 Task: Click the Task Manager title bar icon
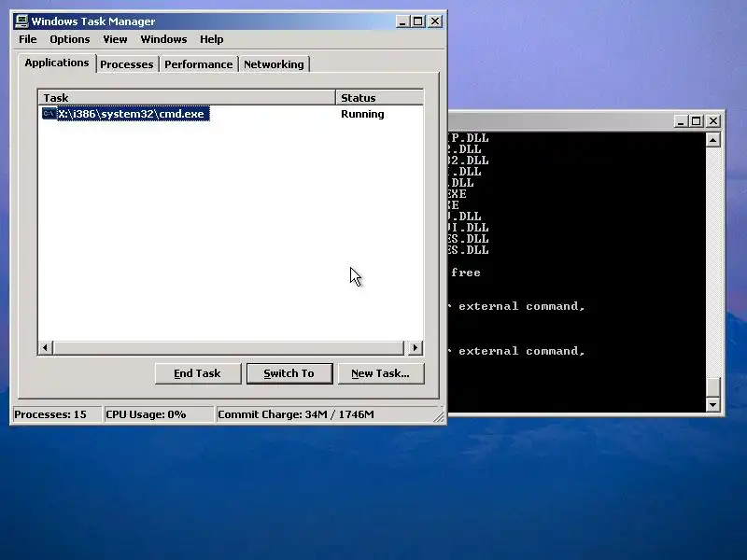coord(21,21)
